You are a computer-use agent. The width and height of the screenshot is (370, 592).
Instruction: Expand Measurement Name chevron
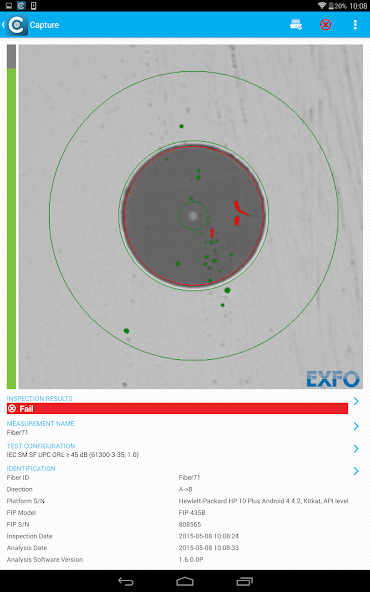[x=356, y=426]
